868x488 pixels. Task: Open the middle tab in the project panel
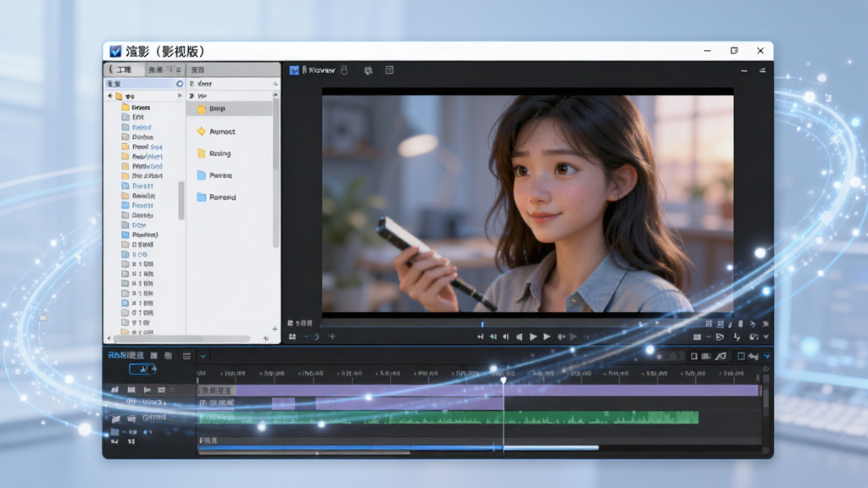point(164,69)
